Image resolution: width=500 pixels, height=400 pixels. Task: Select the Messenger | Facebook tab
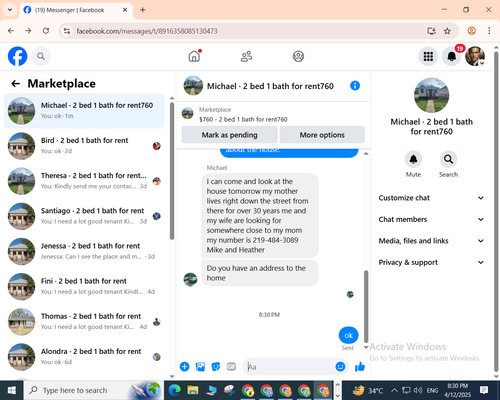pyautogui.click(x=76, y=10)
